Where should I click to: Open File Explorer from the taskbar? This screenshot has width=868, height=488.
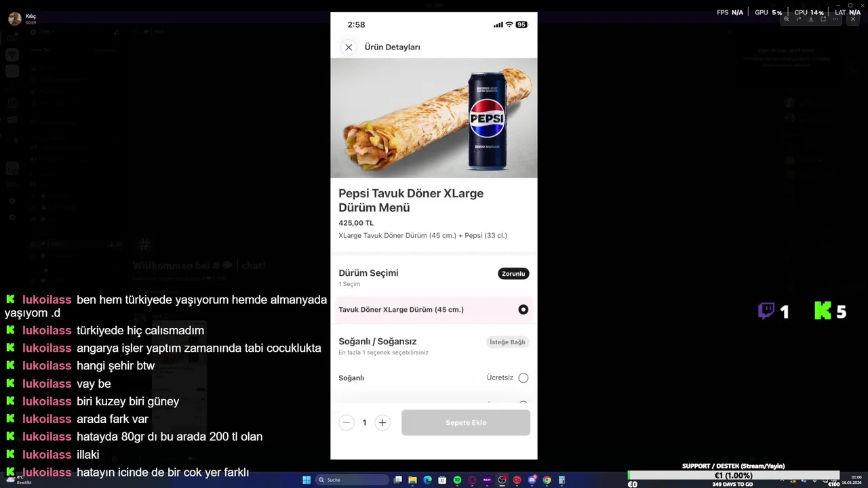(x=412, y=480)
